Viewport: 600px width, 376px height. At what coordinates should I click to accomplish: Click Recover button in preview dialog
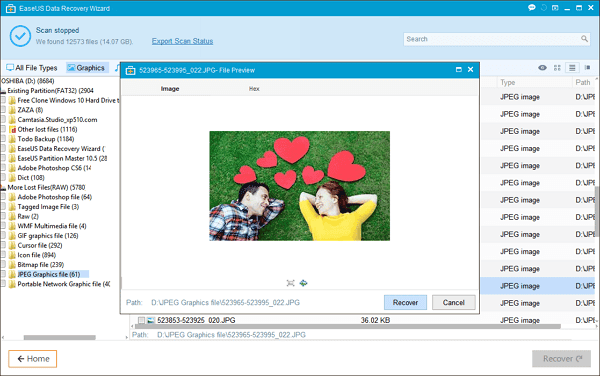coord(405,302)
